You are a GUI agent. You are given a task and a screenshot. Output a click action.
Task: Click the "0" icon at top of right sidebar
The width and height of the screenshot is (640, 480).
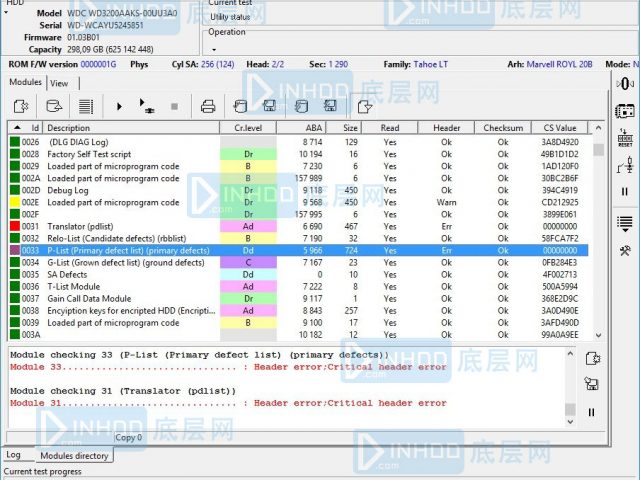pos(625,83)
